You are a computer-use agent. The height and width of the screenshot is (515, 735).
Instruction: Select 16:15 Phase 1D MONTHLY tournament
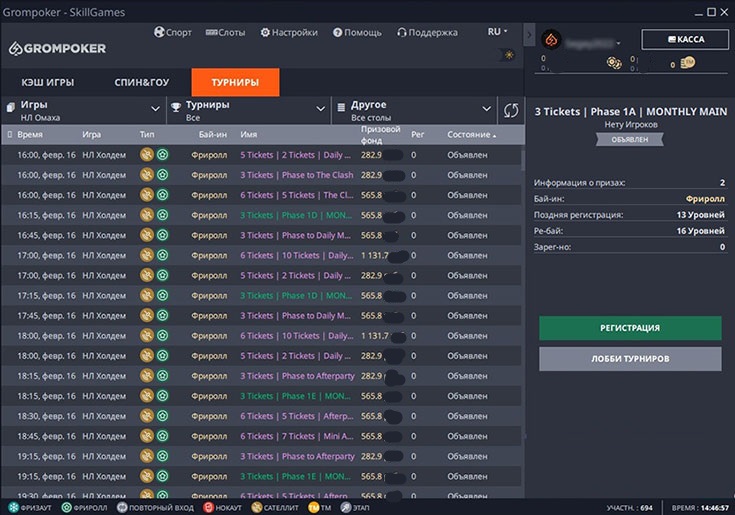(x=262, y=215)
